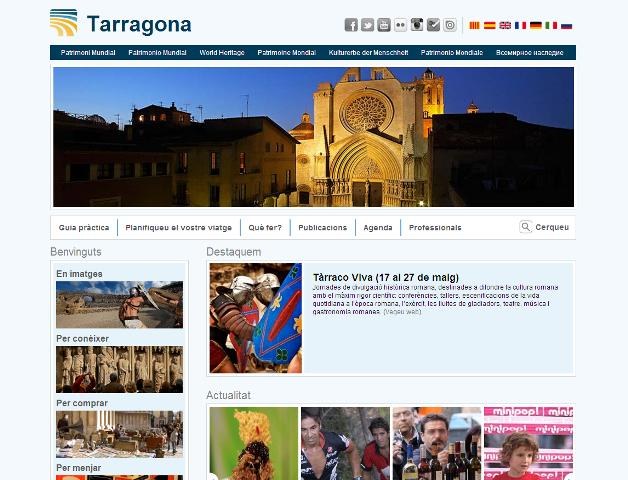Click the Russian flag language option
The height and width of the screenshot is (480, 628).
click(x=566, y=25)
